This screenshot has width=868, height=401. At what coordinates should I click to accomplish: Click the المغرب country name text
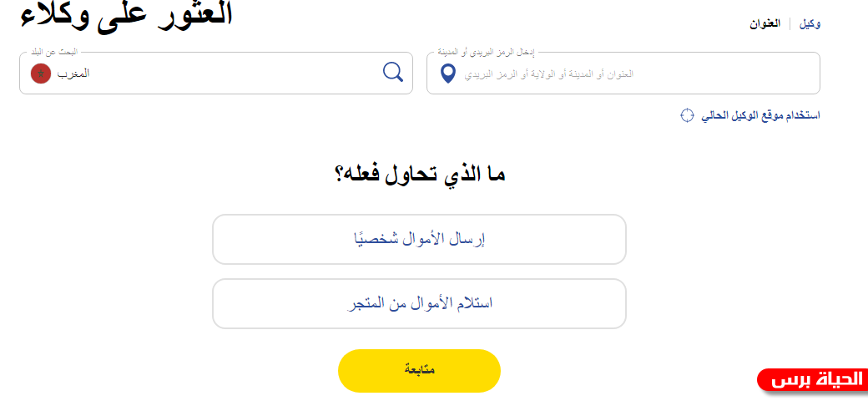(73, 74)
